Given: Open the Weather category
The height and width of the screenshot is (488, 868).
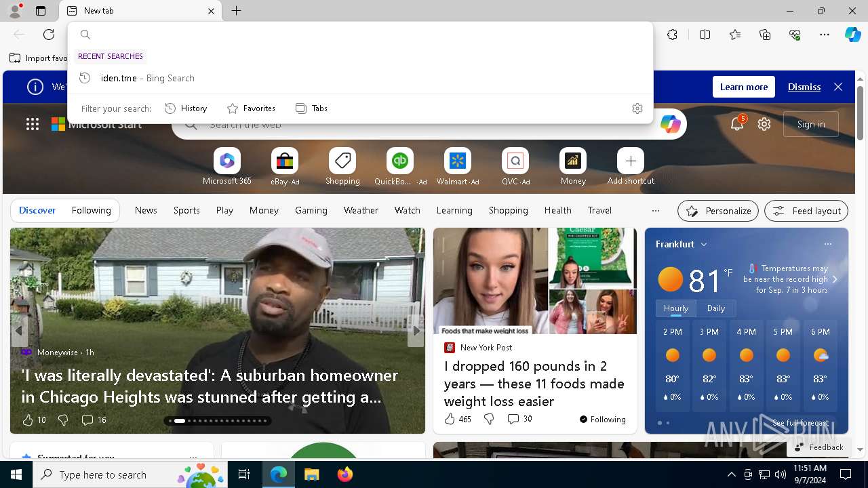Looking at the screenshot, I should (361, 210).
